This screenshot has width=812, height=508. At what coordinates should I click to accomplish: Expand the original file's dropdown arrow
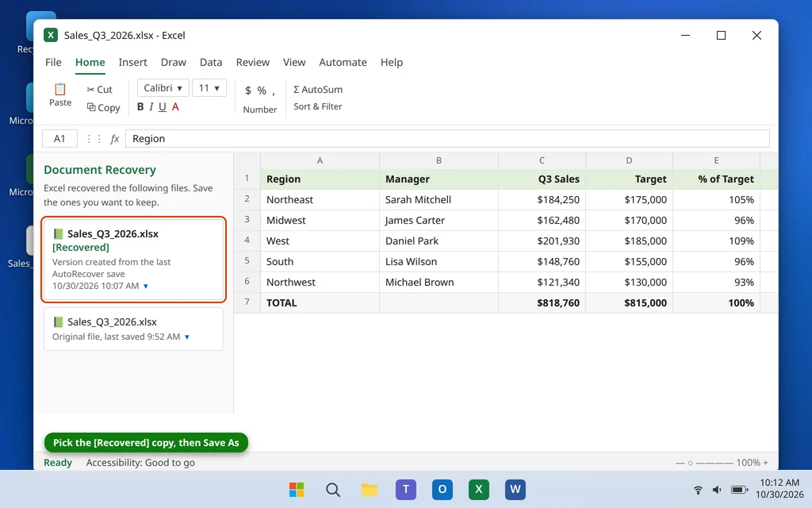click(x=187, y=337)
